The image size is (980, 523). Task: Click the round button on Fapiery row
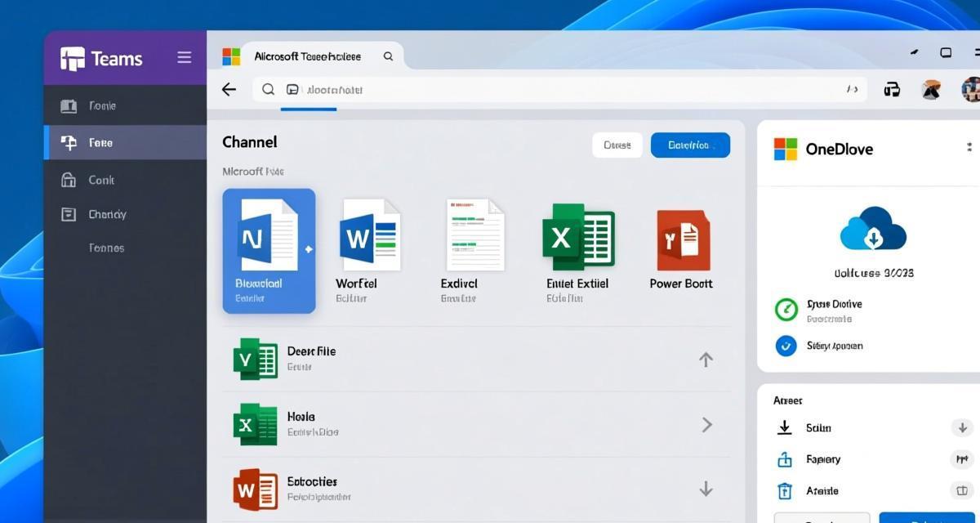962,459
